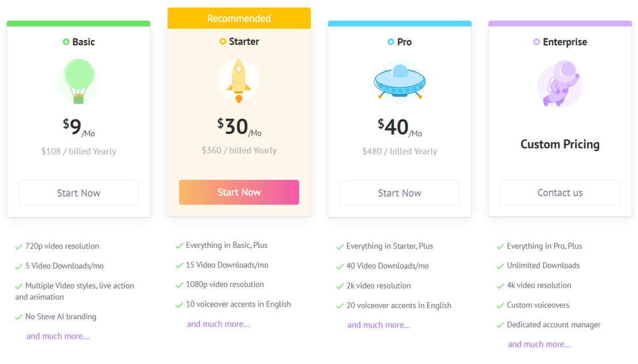Click the yellow rocket Starter icon
Viewport: 638px width, 364px height.
coord(238,81)
